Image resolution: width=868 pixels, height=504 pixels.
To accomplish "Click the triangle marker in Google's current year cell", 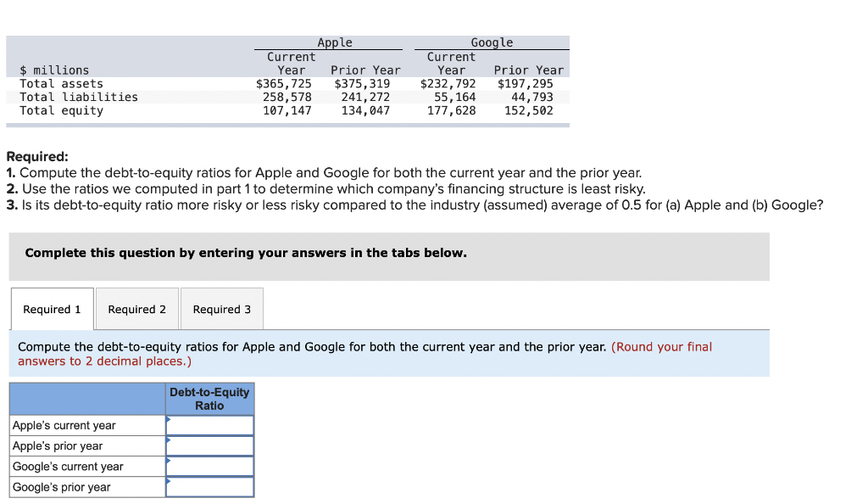I will [x=168, y=460].
